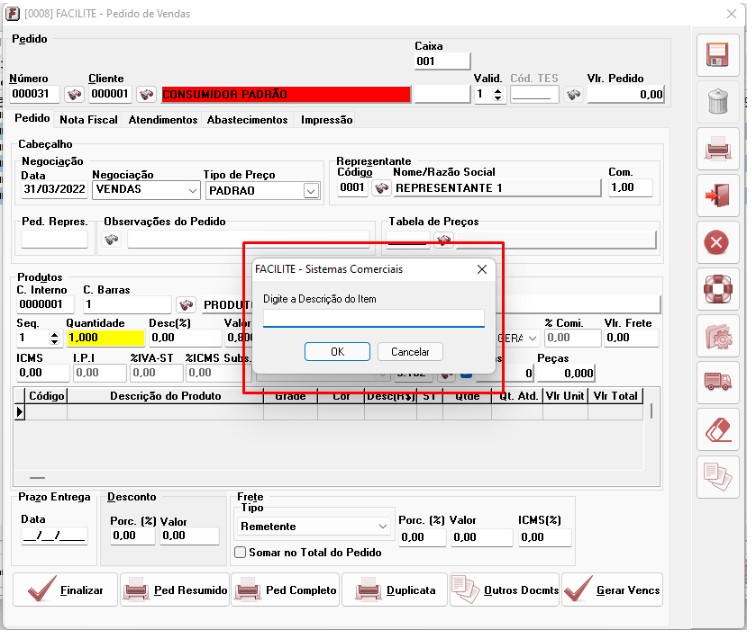The width and height of the screenshot is (752, 634).
Task: Click the delivery truck icon
Action: point(717,382)
